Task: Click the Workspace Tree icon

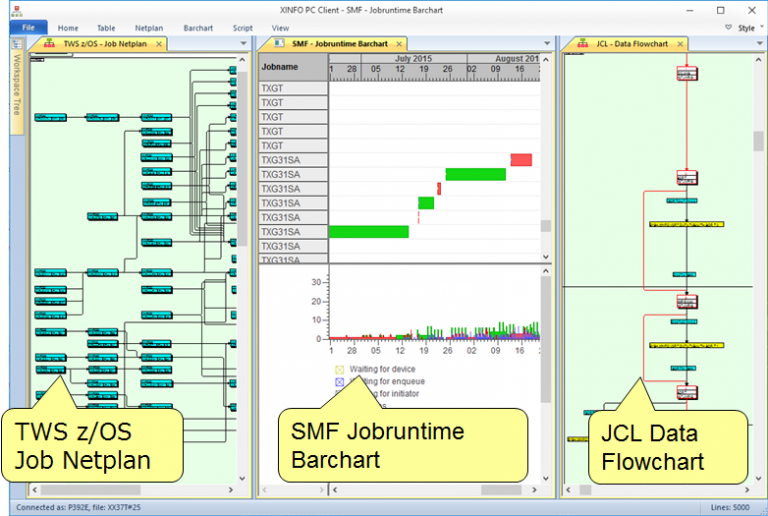Action: 17,45
